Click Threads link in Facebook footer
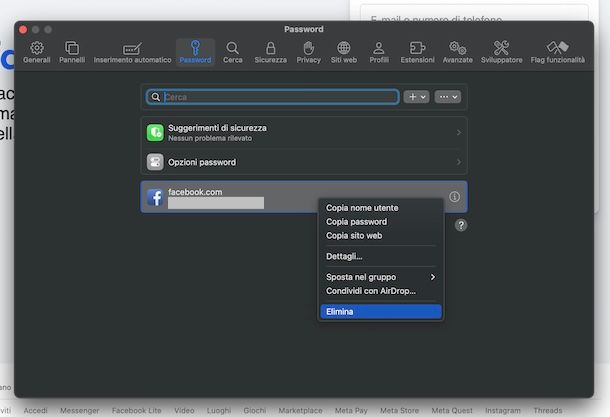The image size is (610, 417). pyautogui.click(x=548, y=410)
